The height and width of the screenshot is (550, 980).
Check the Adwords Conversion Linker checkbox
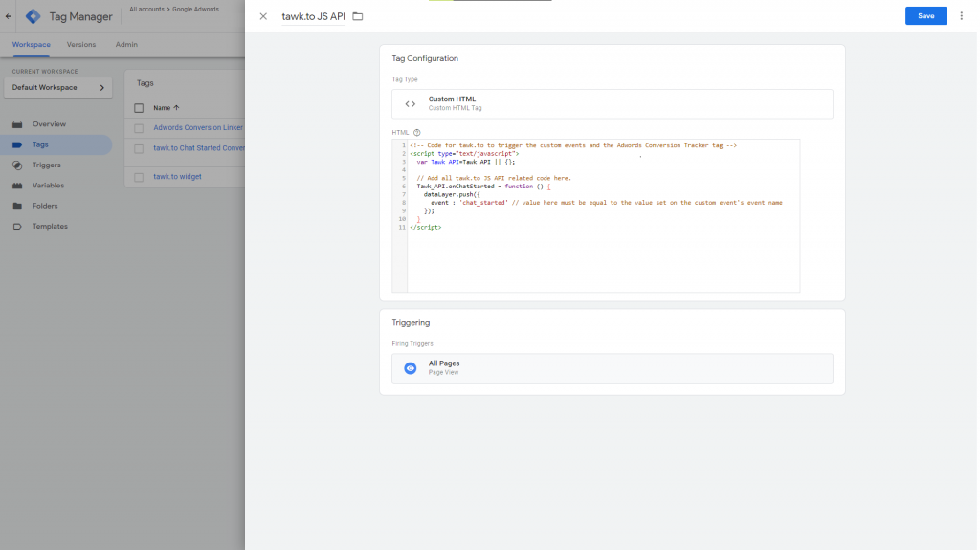pos(139,128)
